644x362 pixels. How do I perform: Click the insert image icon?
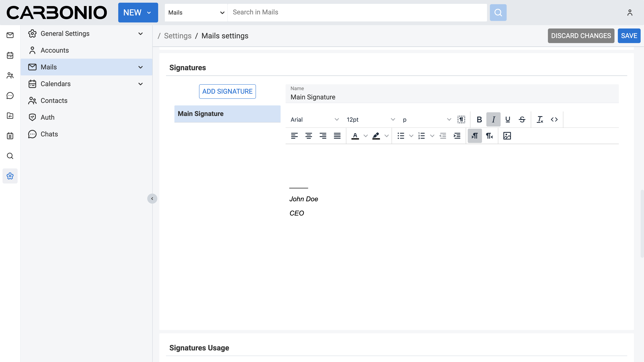click(507, 136)
